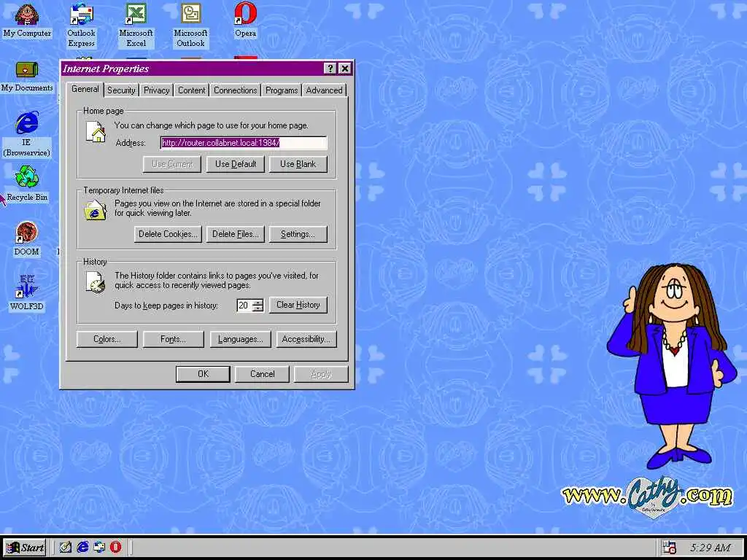Select the Recycle Bin desktop icon
The image size is (747, 560).
27,184
